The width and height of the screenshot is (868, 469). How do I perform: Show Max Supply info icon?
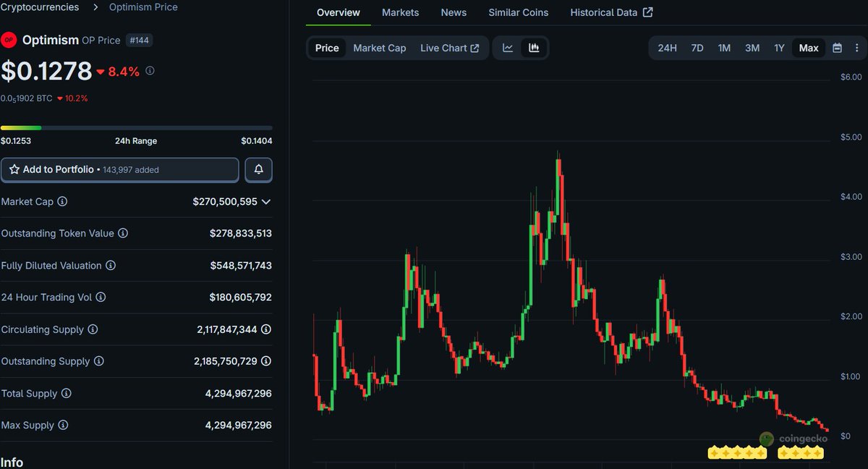pos(63,426)
